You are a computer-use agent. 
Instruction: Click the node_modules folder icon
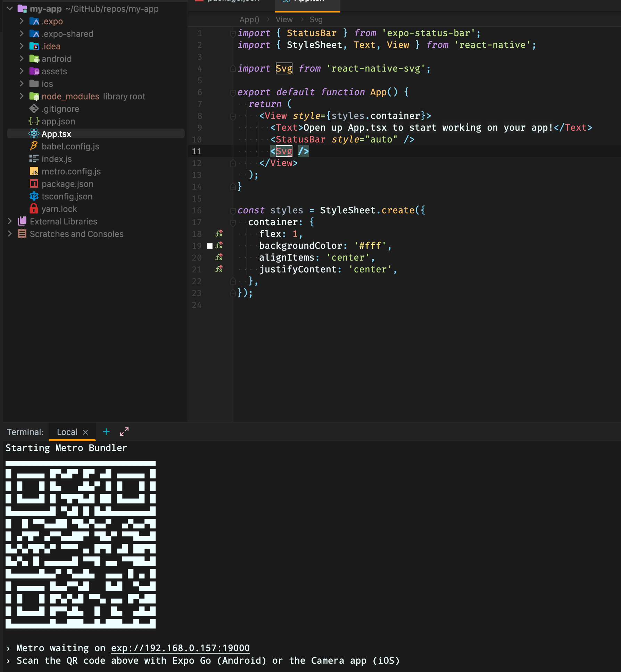pyautogui.click(x=34, y=96)
